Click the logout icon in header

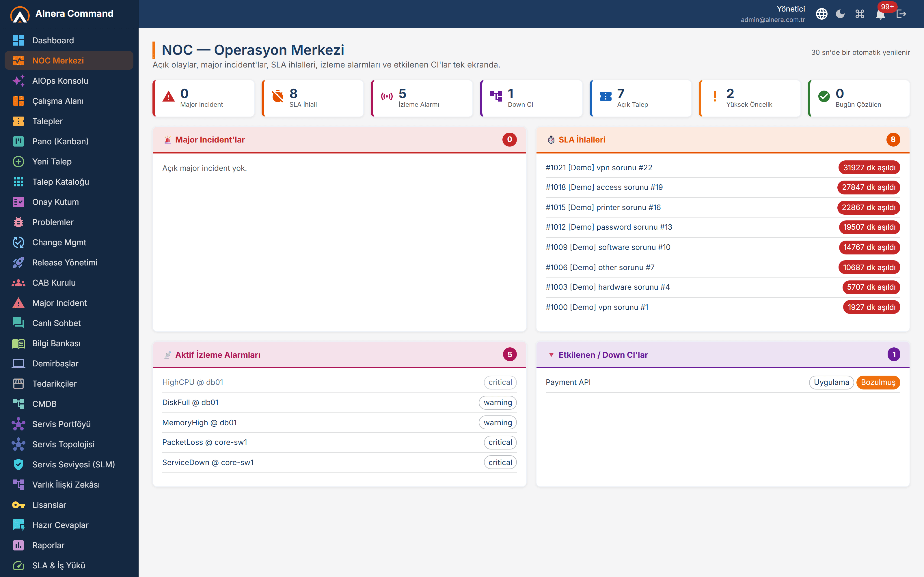tap(901, 14)
